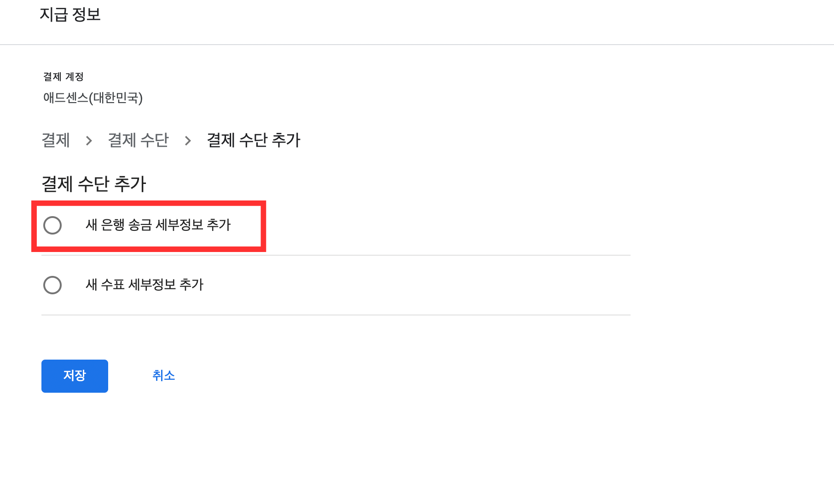Dismiss the form using '취소'
The image size is (834, 504).
[163, 376]
